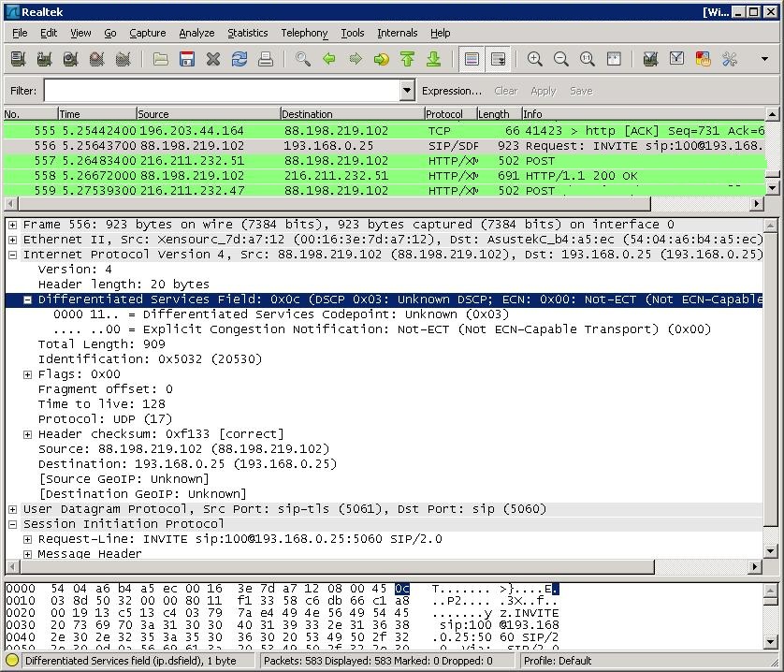Image resolution: width=784 pixels, height=672 pixels.
Task: Sort by the Source column header
Action: [x=208, y=114]
